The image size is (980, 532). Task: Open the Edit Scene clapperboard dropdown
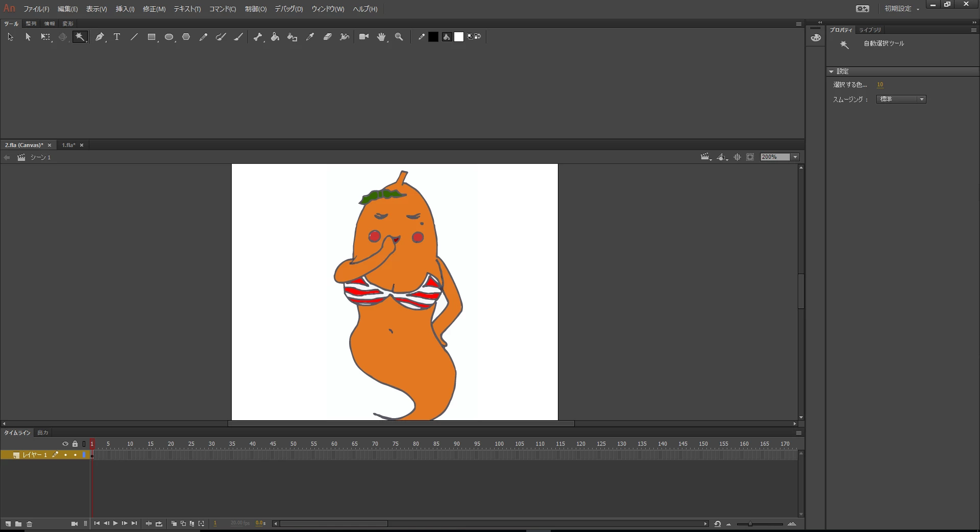(x=706, y=157)
